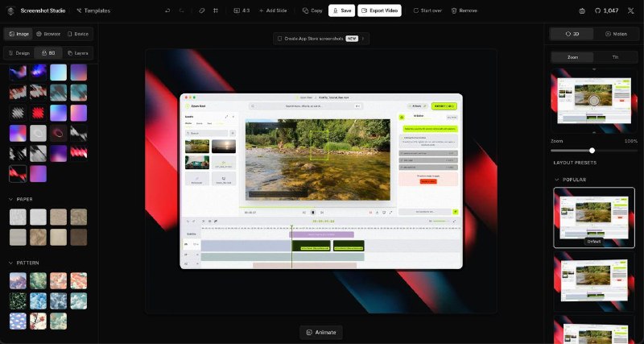Undo the last action
The width and height of the screenshot is (644, 344).
tap(167, 10)
